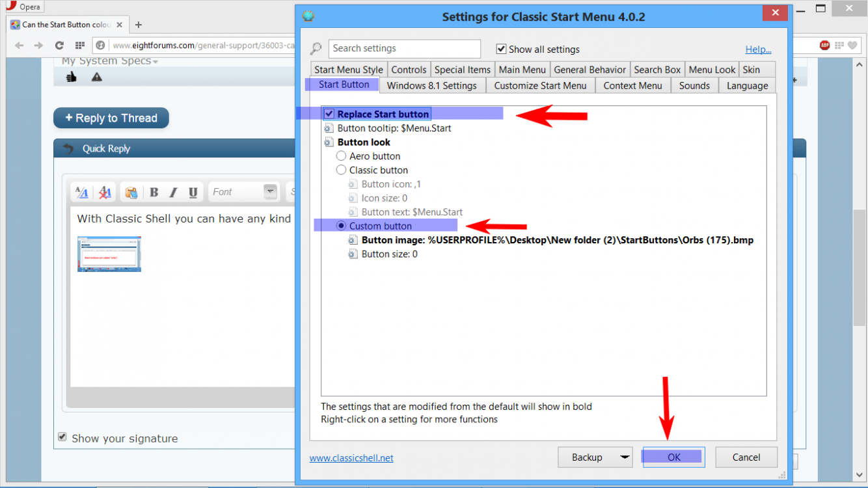Open the Language tab
Image resolution: width=868 pixels, height=488 pixels.
pyautogui.click(x=748, y=85)
